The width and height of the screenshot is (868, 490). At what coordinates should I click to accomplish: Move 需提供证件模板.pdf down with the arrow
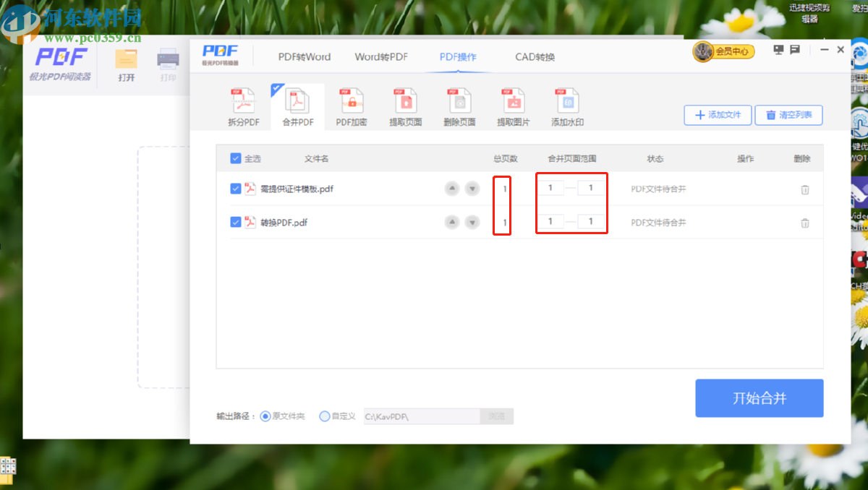tap(472, 188)
